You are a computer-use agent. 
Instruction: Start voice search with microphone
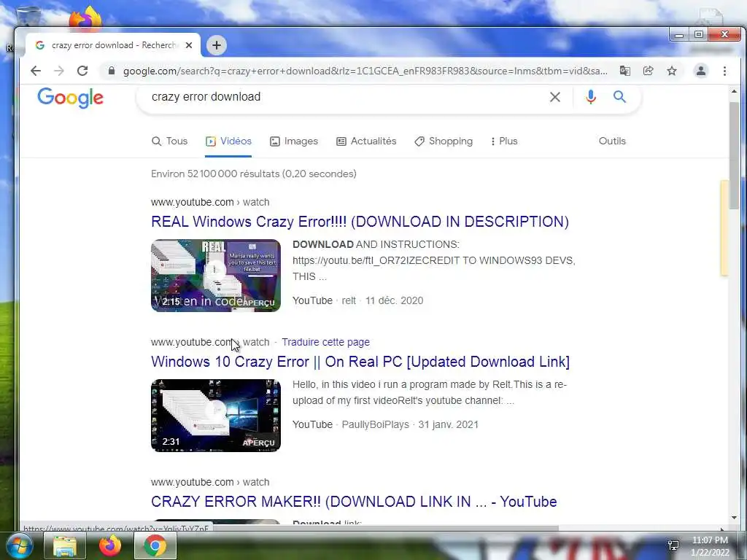tap(591, 97)
